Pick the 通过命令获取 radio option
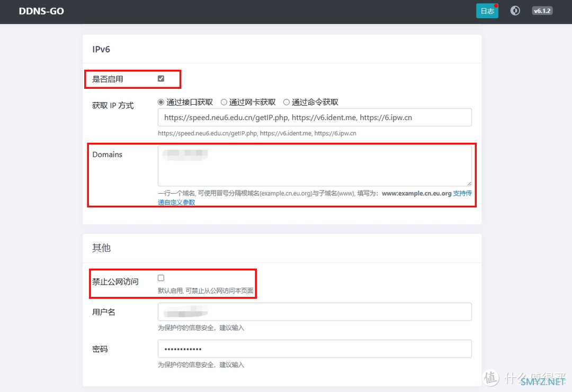 287,102
